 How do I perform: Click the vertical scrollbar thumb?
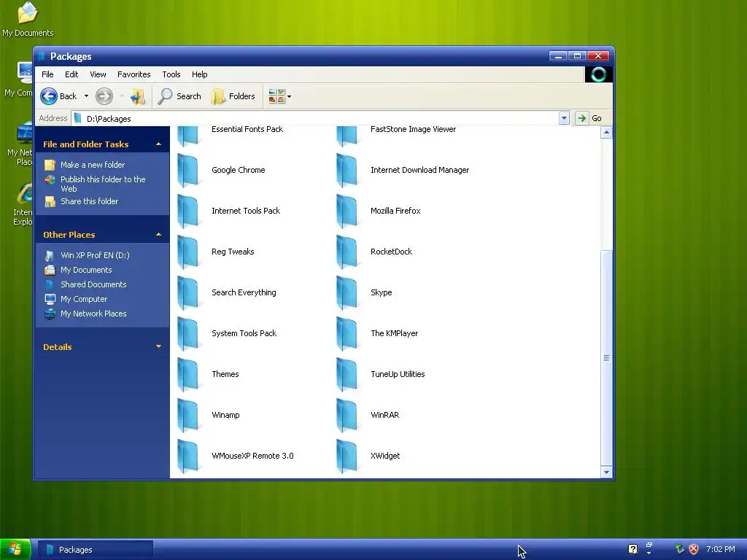click(606, 357)
